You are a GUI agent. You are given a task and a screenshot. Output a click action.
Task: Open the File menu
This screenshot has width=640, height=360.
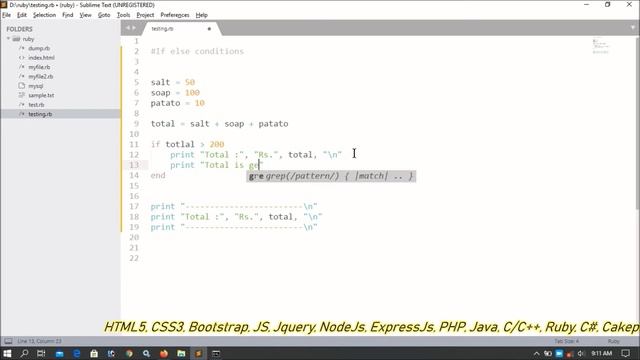[7, 15]
